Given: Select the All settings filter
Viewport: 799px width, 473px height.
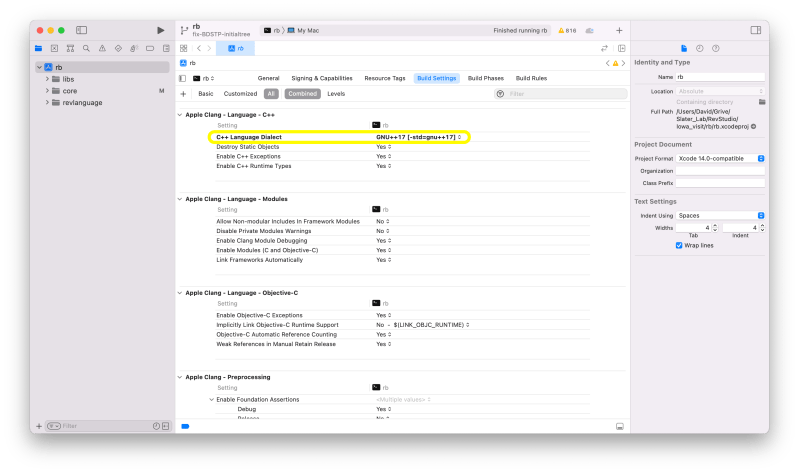Looking at the screenshot, I should click(x=271, y=94).
